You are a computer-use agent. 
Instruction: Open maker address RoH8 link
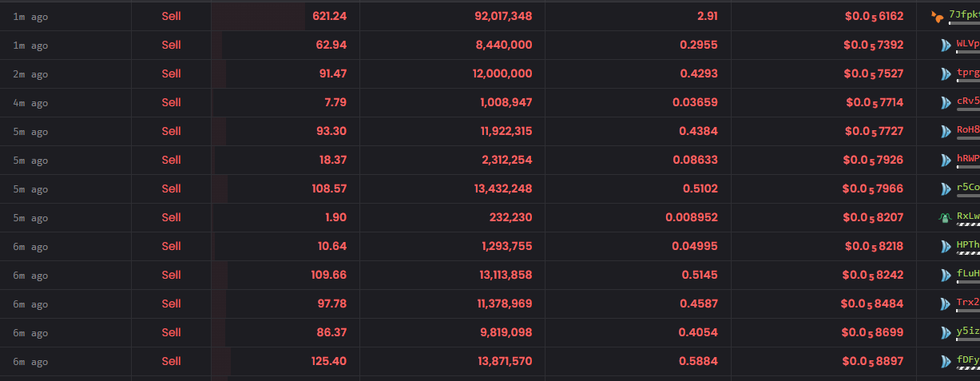(968, 130)
